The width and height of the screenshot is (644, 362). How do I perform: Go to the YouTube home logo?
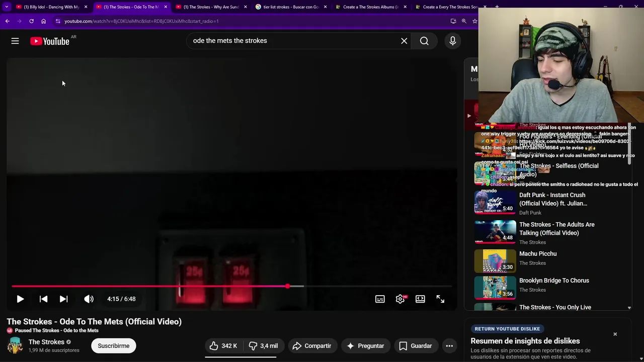click(49, 41)
